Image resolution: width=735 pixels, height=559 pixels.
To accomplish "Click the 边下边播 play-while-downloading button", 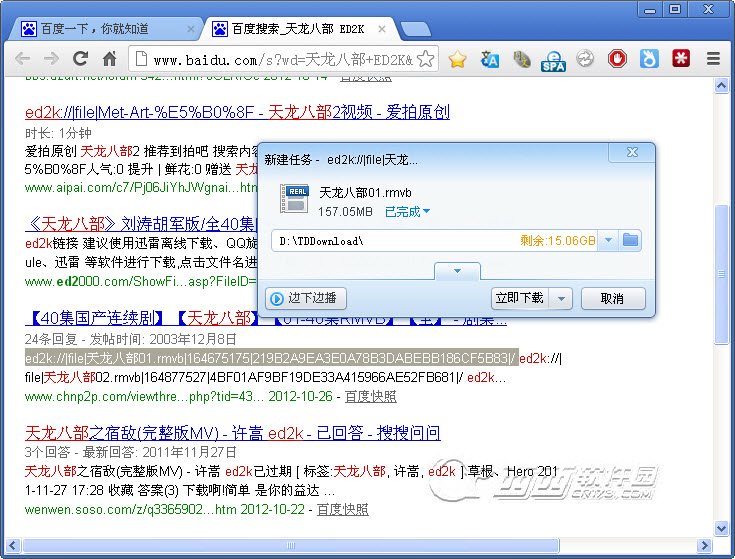I will [306, 298].
